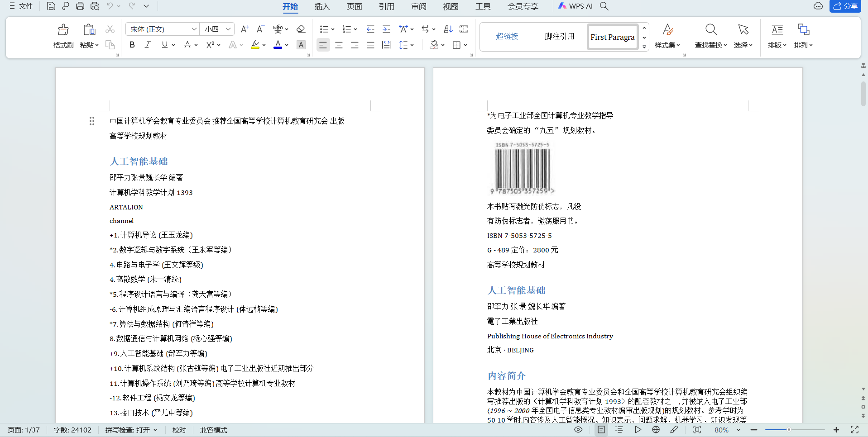
Task: Click the reading mode play icon in the status bar
Action: pos(638,430)
